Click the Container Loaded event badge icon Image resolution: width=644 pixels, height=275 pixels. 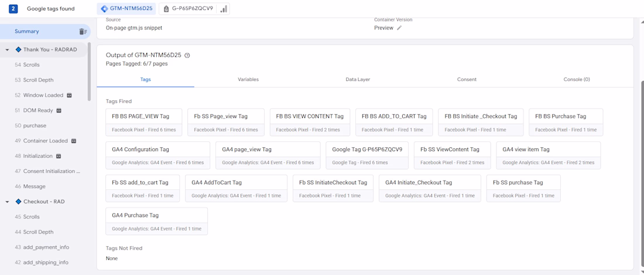pos(74,141)
